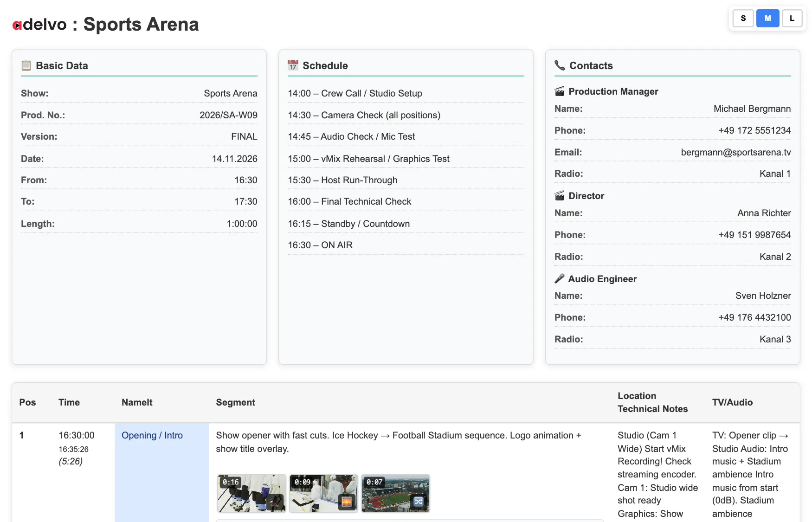Image resolution: width=812 pixels, height=522 pixels.
Task: Open the 0:09 ice rink thumbnail
Action: tap(323, 493)
